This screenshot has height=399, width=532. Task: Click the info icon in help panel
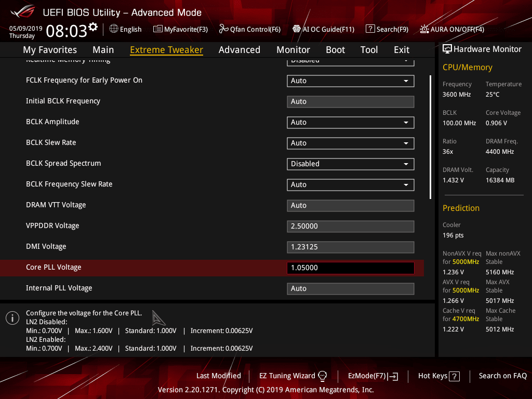click(12, 318)
